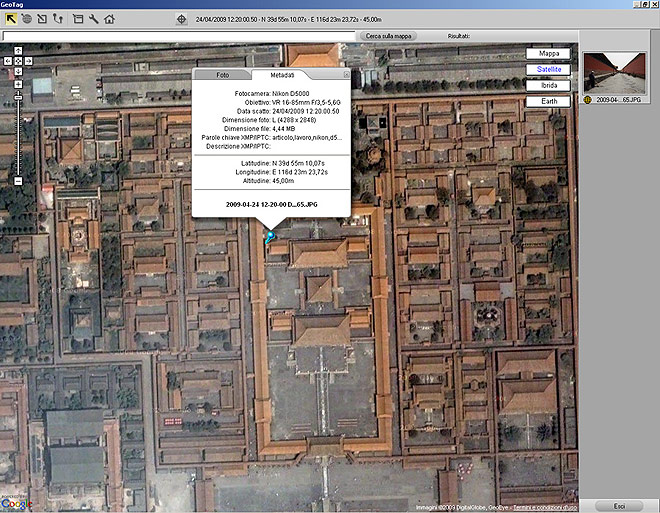The image size is (660, 513).
Task: Click the Fotocamera: Nikon D5000 line
Action: tap(271, 94)
